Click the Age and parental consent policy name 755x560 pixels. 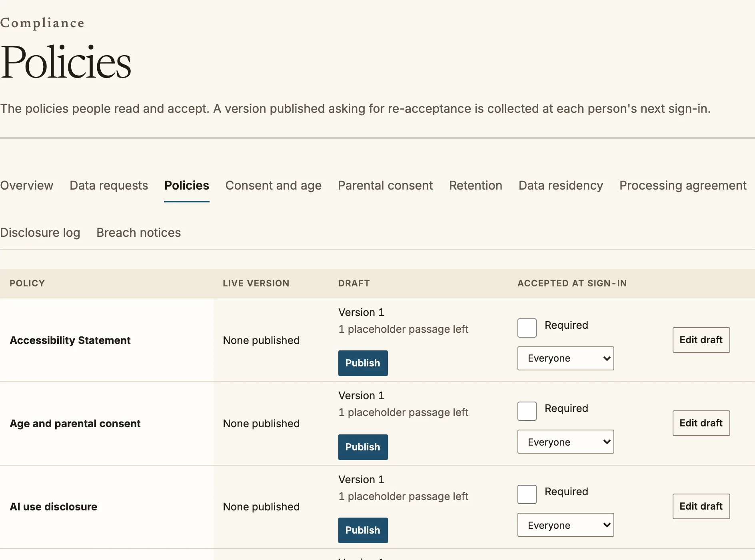coord(75,423)
